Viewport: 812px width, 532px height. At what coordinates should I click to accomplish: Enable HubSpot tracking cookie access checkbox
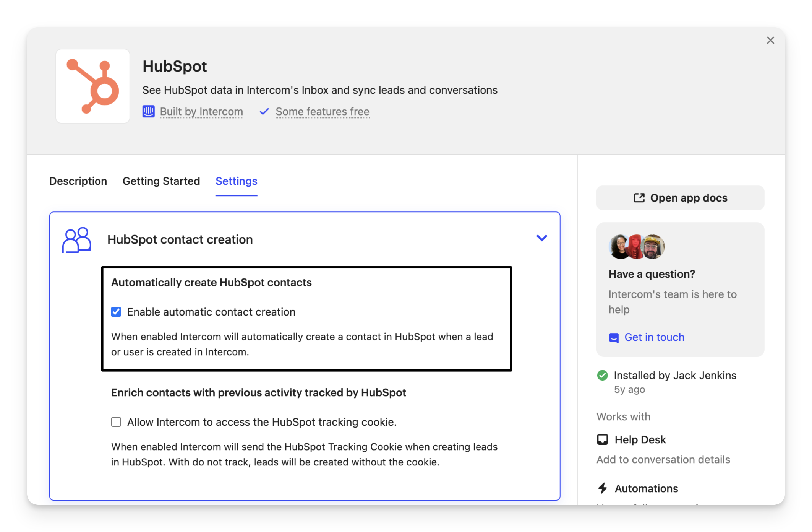coord(116,422)
